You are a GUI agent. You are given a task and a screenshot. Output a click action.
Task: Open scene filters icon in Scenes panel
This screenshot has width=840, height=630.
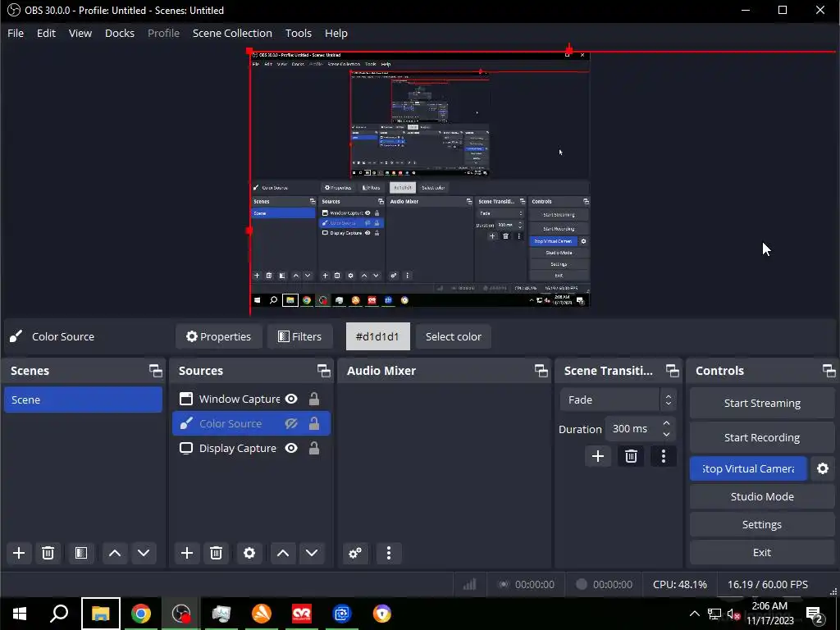[x=81, y=553]
